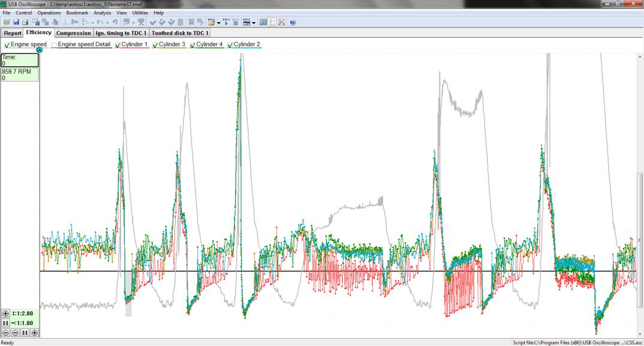
Task: Click the blue A marker under Engine speed
Action: point(40,50)
